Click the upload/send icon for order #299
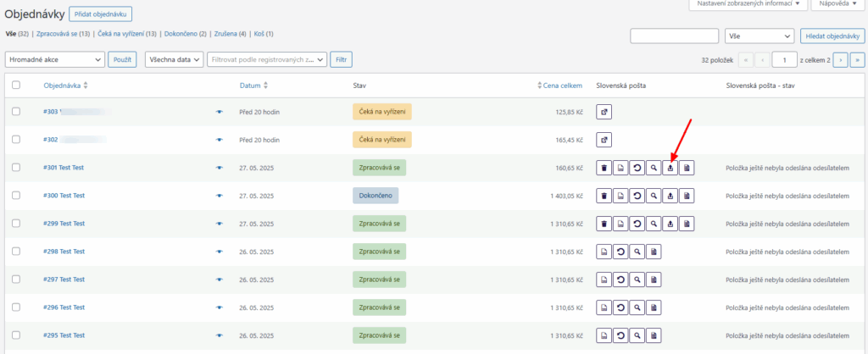Image resolution: width=868 pixels, height=354 pixels. pyautogui.click(x=670, y=224)
